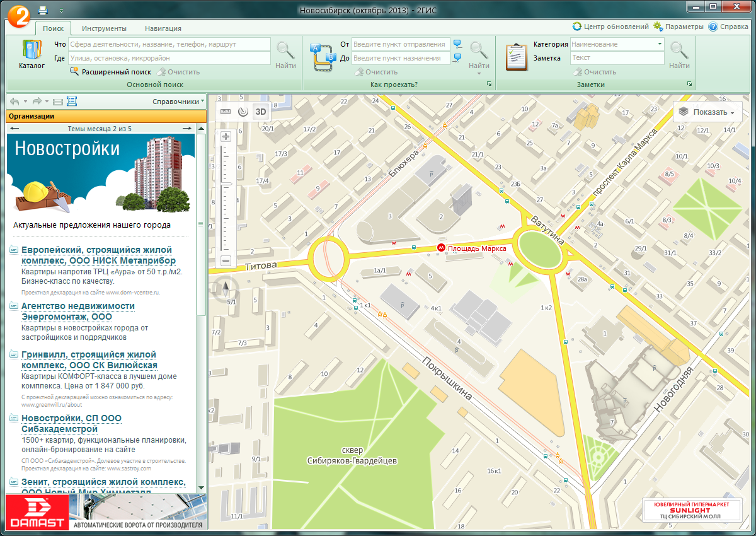Image resolution: width=756 pixels, height=536 pixels.
Task: Click the clipboard icon in Заметки group
Action: pyautogui.click(x=517, y=57)
